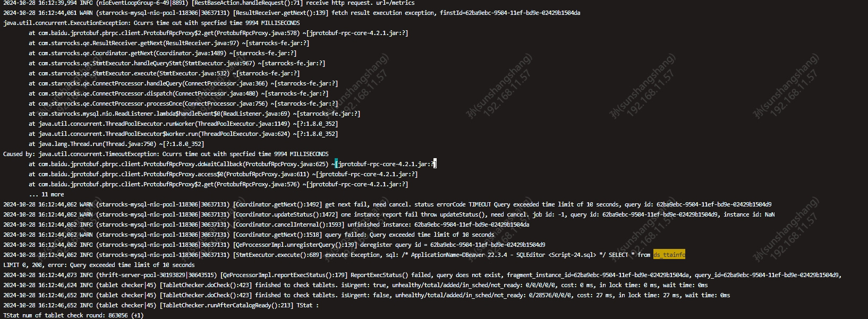
Task: Click the "... 11 more" stack trace line
Action: coord(47,194)
